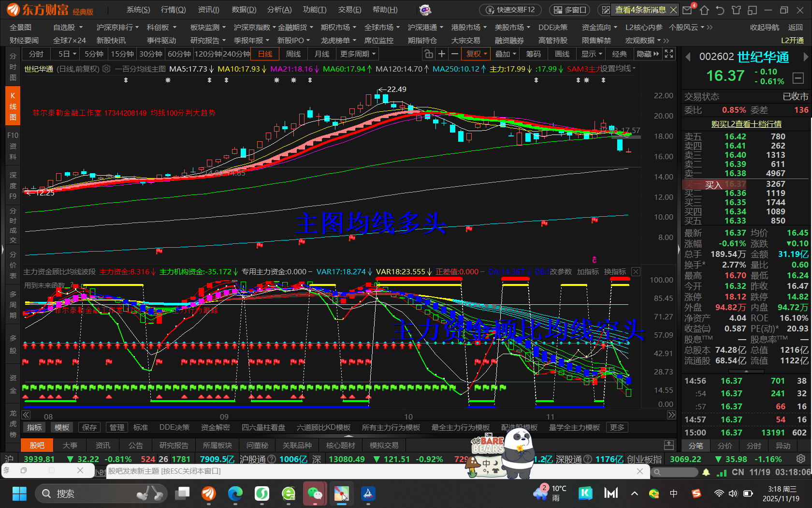Open WeChat from taskbar
Viewport: 812px width, 508px height.
315,493
